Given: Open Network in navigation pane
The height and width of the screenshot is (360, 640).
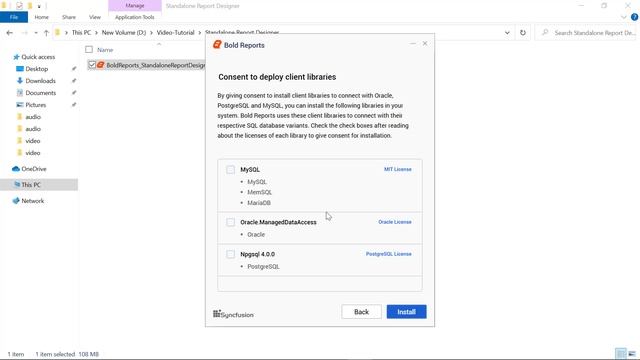Looking at the screenshot, I should (32, 201).
